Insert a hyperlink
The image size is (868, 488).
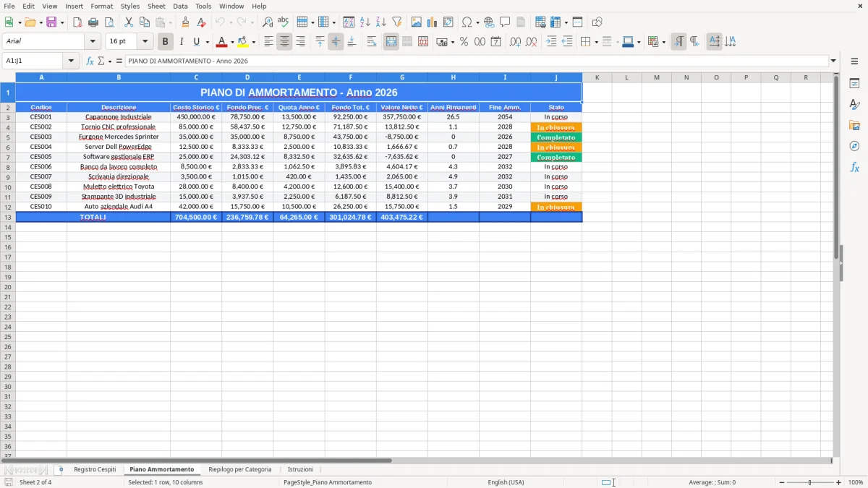pyautogui.click(x=489, y=22)
